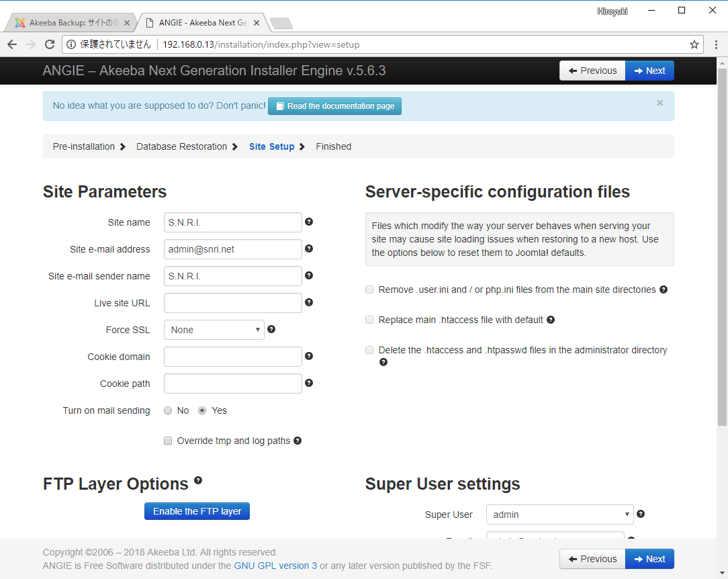Click the browser address bar URL
Viewport: 728px width, 579px height.
pyautogui.click(x=261, y=44)
